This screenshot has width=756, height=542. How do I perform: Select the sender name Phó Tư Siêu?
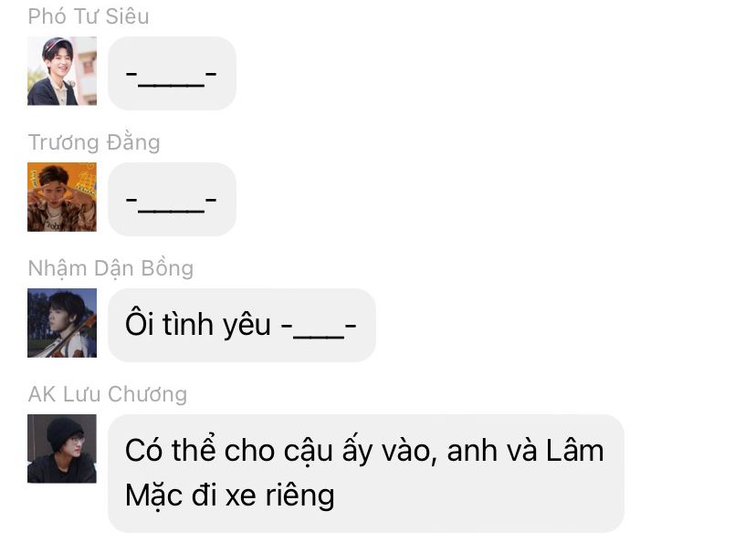89,16
